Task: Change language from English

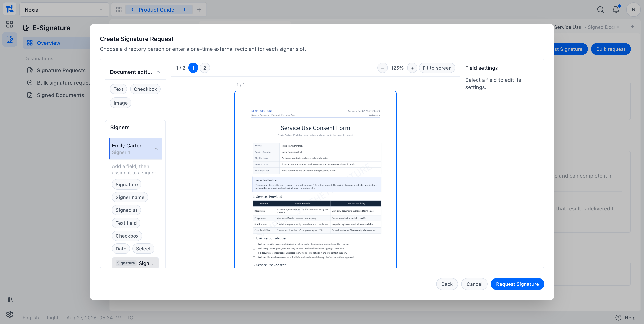Action: click(x=31, y=318)
